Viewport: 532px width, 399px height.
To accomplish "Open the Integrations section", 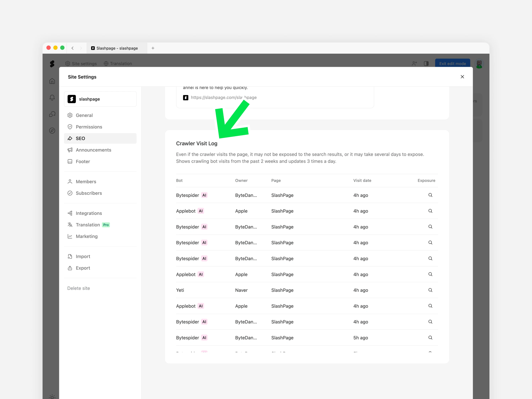I will click(x=89, y=213).
